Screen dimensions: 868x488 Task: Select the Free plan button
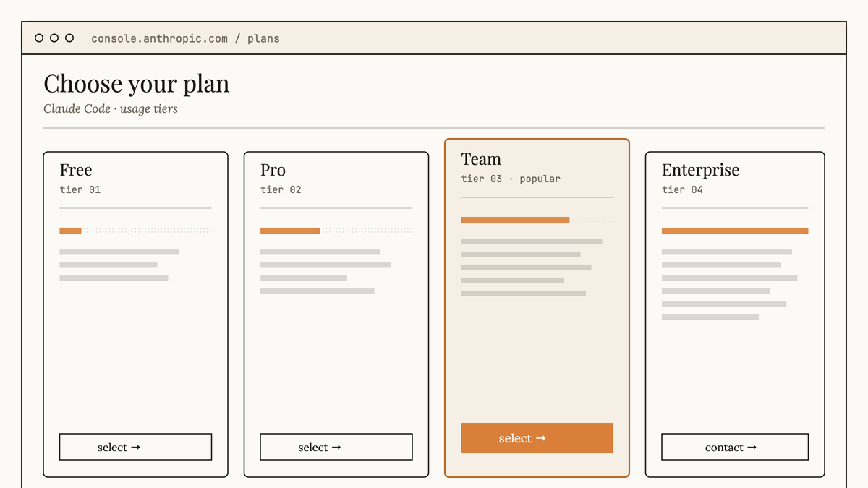(x=135, y=447)
